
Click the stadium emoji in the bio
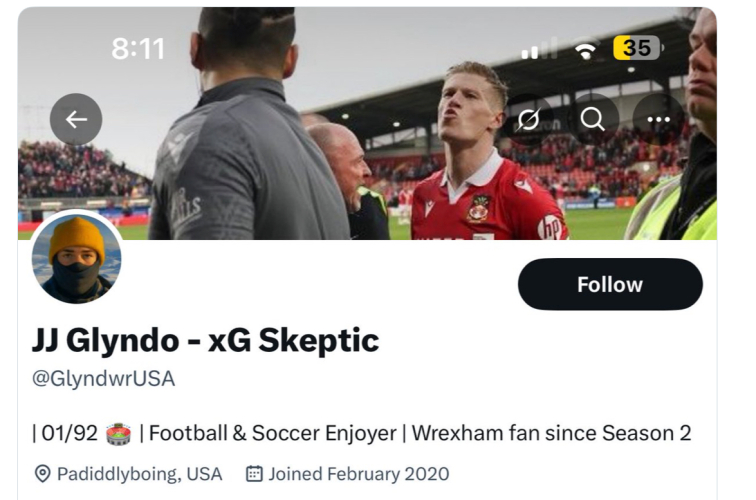coord(118,434)
